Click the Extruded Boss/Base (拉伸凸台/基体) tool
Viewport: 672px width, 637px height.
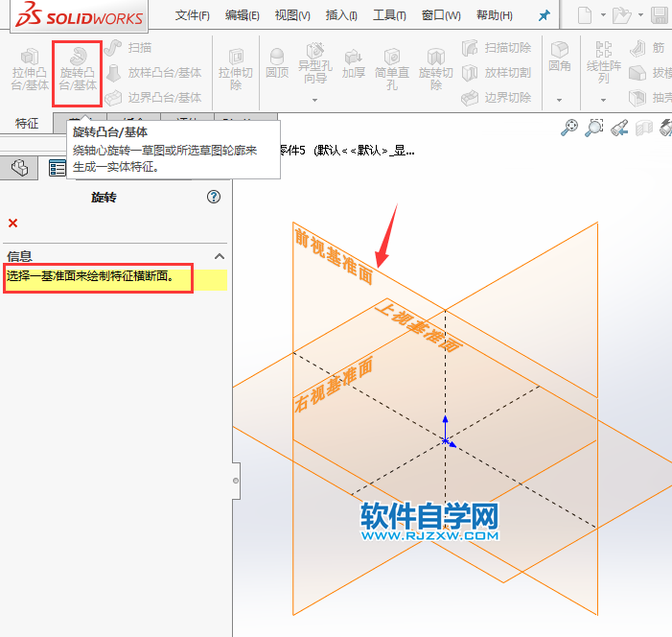tap(30, 69)
